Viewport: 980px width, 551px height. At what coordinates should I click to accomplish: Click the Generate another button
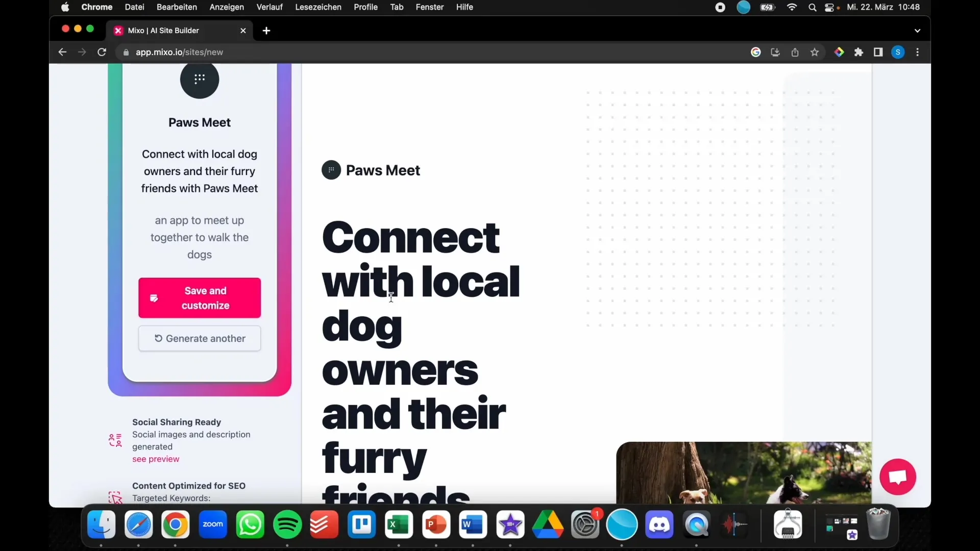click(x=199, y=338)
